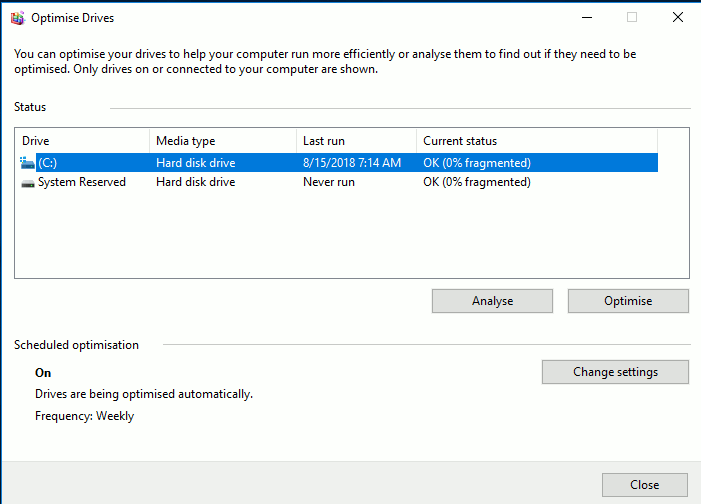Click Hard disk drive in the (C:) row
The height and width of the screenshot is (504, 701).
tap(195, 163)
